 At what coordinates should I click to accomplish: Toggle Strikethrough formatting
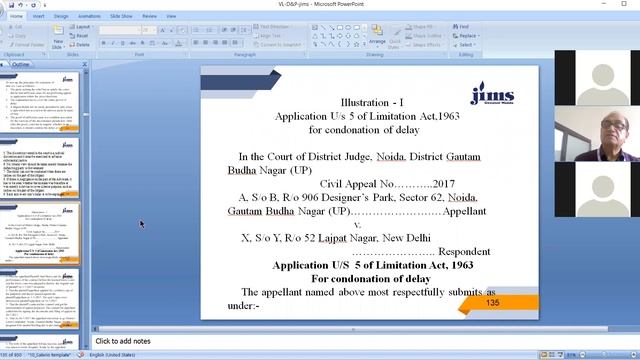tap(132, 43)
